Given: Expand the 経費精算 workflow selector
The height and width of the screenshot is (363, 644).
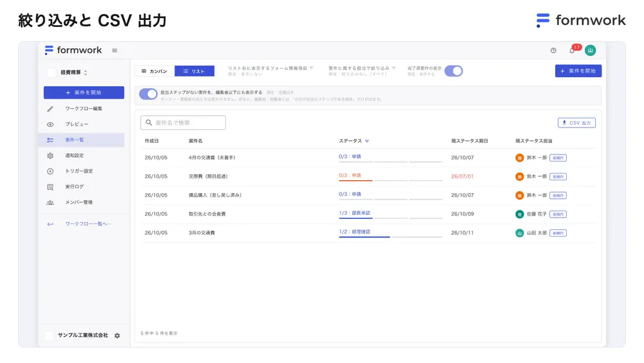Looking at the screenshot, I should [x=86, y=73].
